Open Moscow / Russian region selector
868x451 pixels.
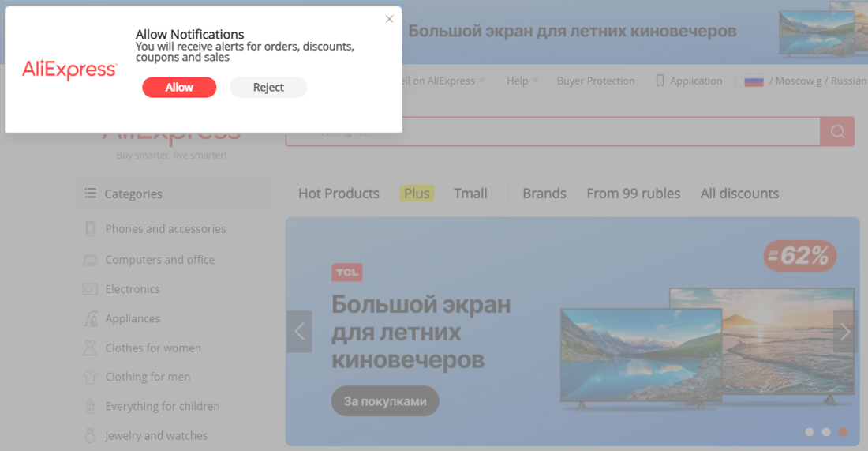(x=817, y=81)
